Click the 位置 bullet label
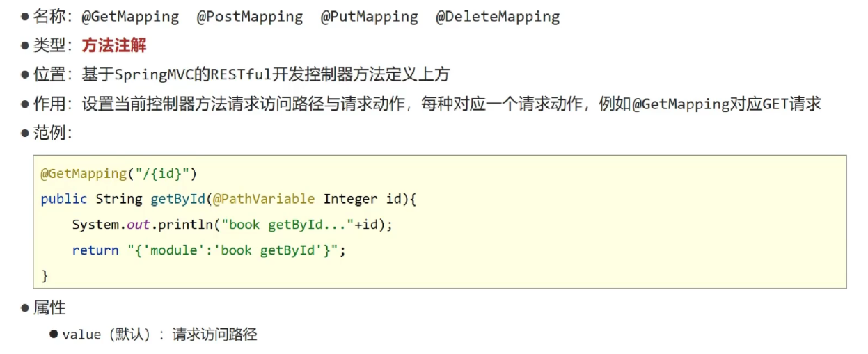This screenshot has height=354, width=868. (x=49, y=74)
